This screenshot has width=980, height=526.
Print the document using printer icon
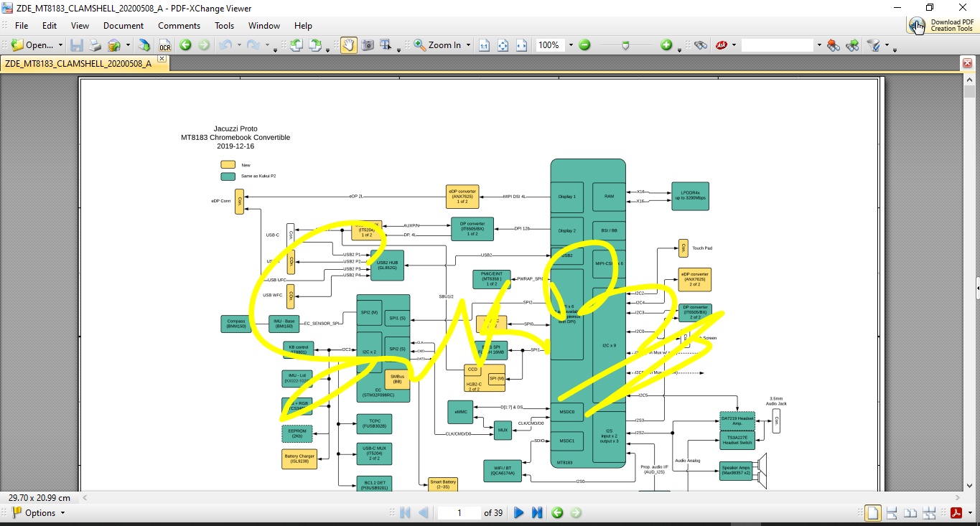click(95, 45)
